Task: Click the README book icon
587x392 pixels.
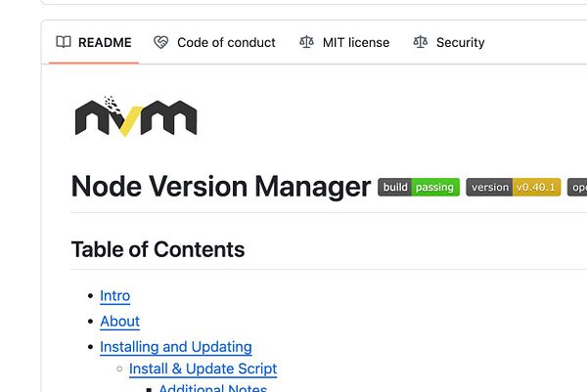Action: [64, 42]
